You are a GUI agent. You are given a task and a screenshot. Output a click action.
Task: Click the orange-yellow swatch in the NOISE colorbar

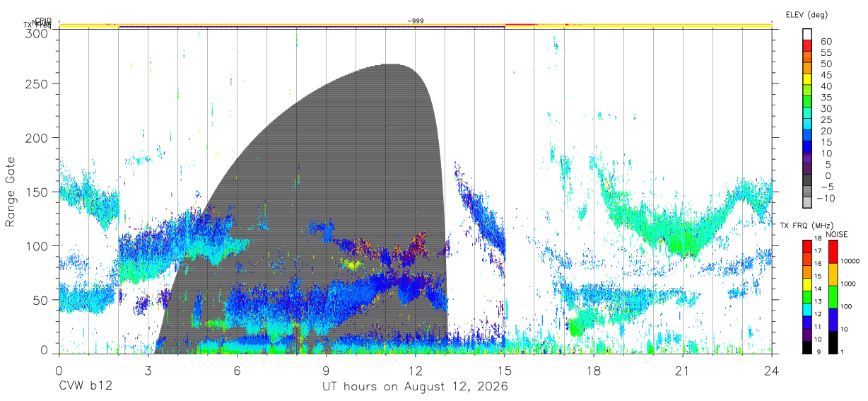tap(833, 274)
